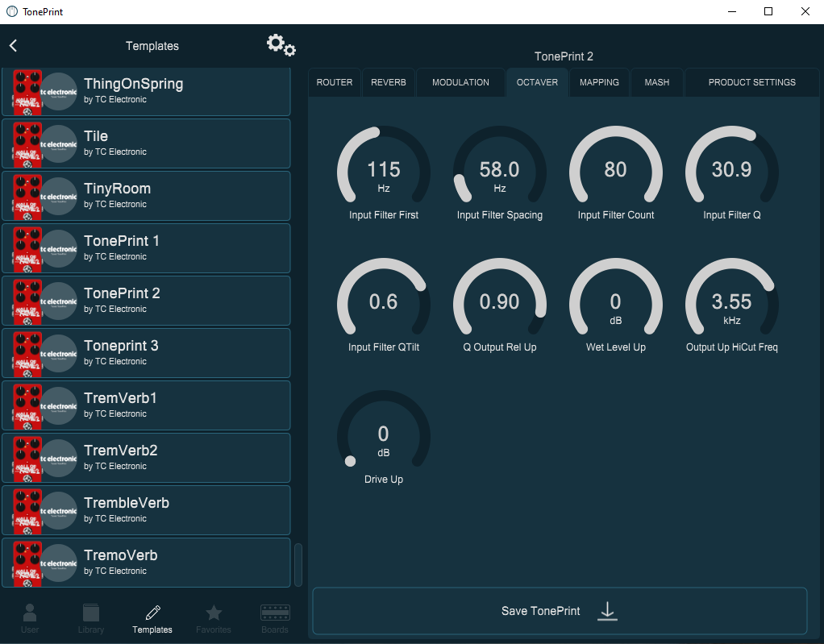The height and width of the screenshot is (644, 824).
Task: Click the TC Electronic logo on TremVerb2
Action: (59, 459)
